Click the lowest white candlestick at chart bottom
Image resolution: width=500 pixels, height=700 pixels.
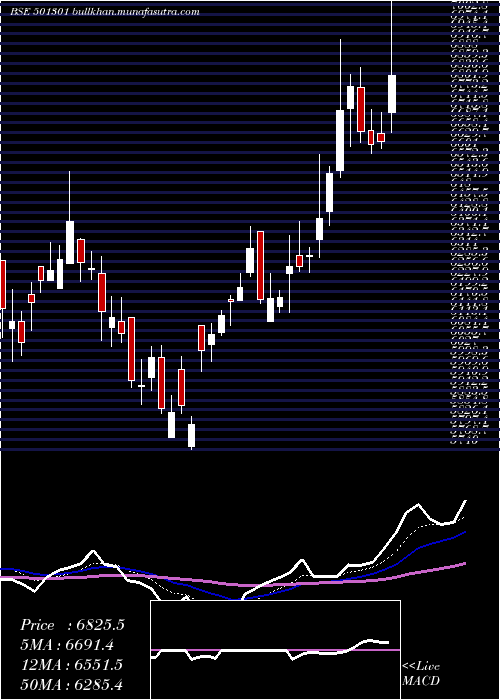pos(192,435)
